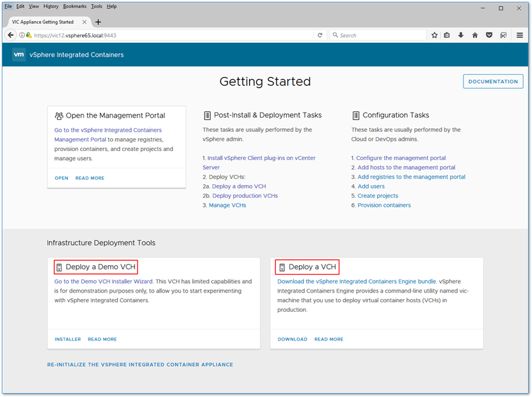
Task: Bookmark this page with the star icon
Action: (x=434, y=35)
